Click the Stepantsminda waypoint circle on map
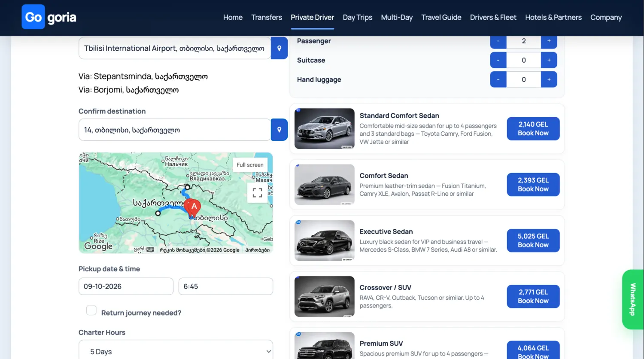This screenshot has height=359, width=644. [x=187, y=187]
